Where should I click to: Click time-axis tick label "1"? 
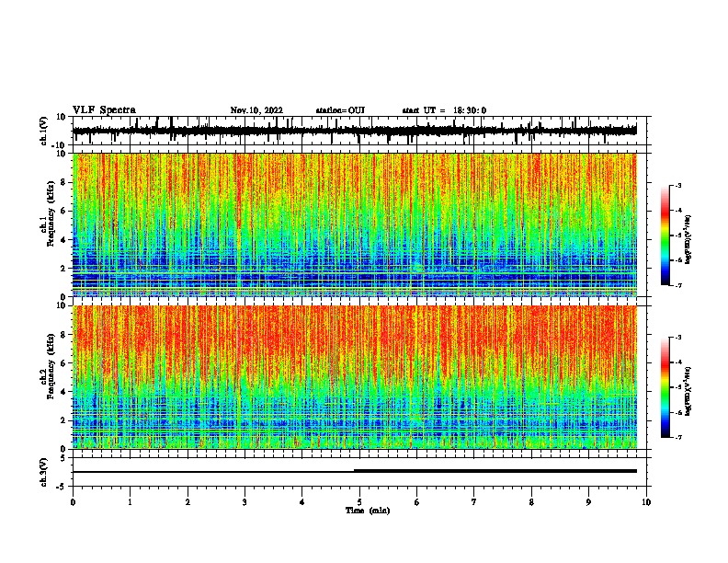(x=131, y=502)
